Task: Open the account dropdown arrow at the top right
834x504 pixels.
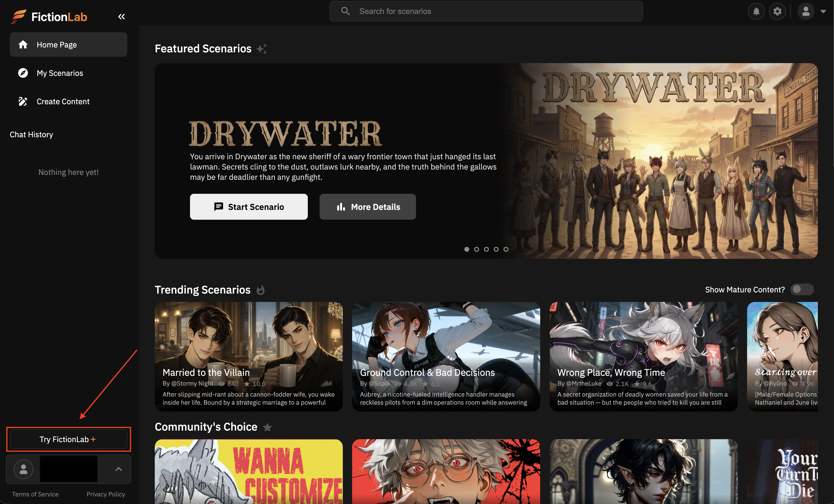Action: (x=823, y=11)
